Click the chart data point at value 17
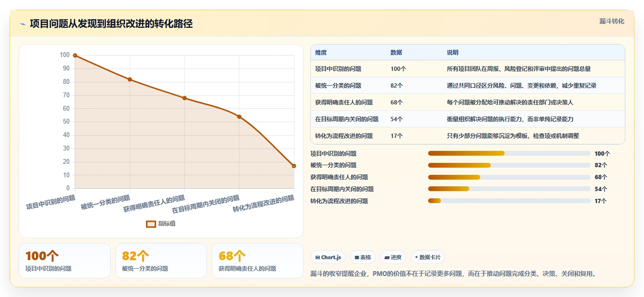The width and height of the screenshot is (644, 297). 294,166
